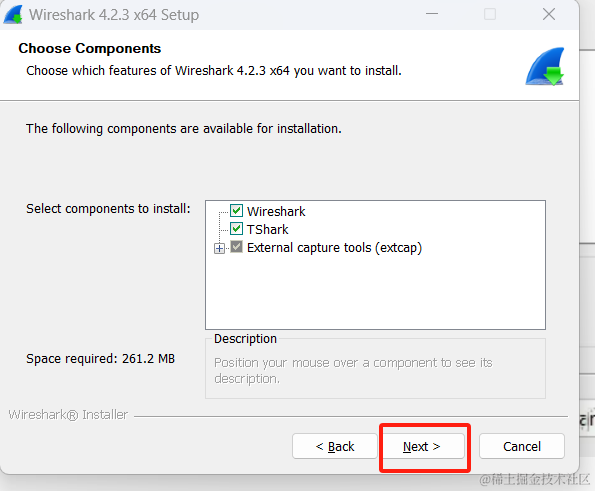This screenshot has height=491, width=595.
Task: Click empty area of the components list
Action: (375, 292)
